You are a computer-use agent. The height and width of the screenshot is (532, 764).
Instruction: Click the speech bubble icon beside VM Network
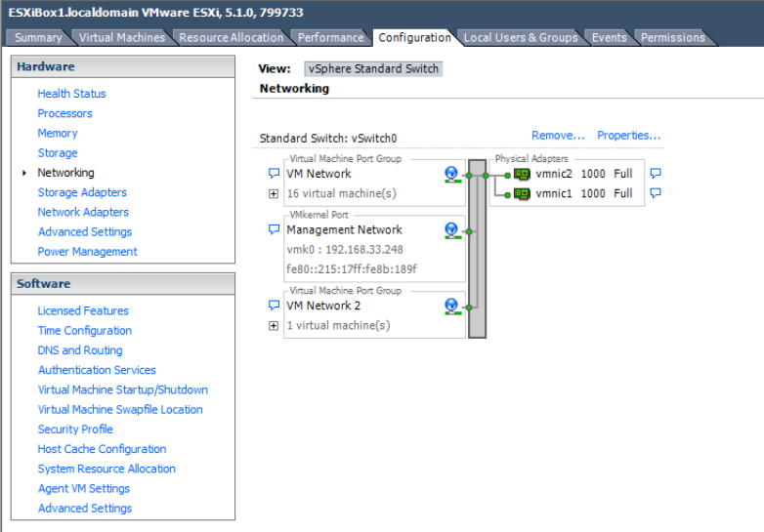[x=274, y=174]
